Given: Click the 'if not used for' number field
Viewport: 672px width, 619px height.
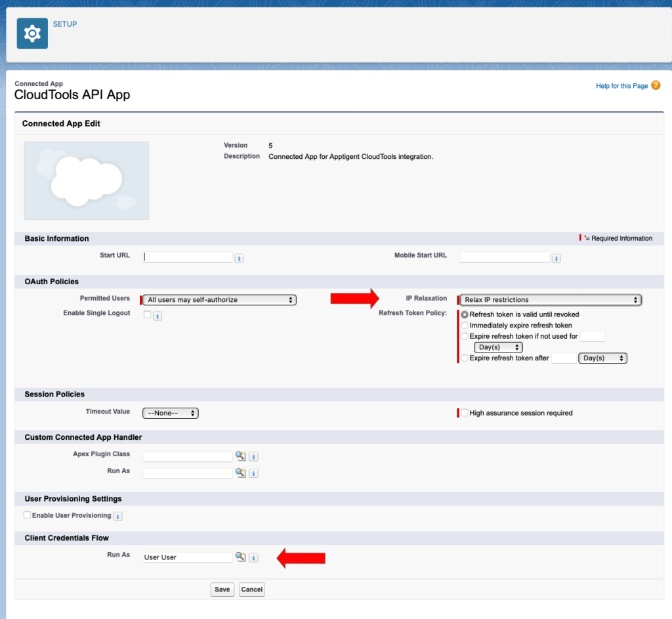Looking at the screenshot, I should click(593, 336).
